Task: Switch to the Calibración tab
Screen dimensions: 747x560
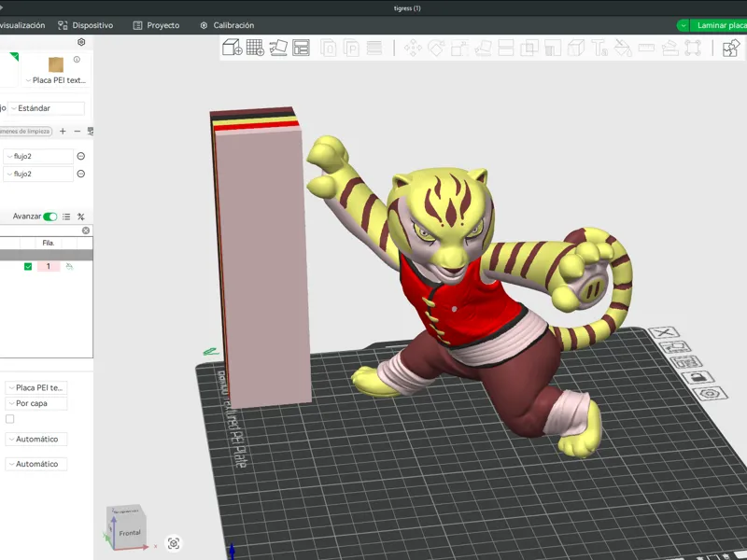Action: (227, 25)
